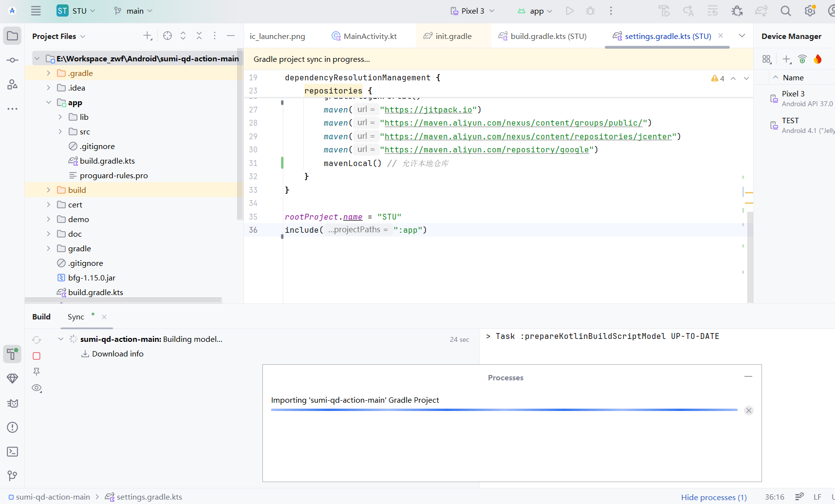Image resolution: width=835 pixels, height=504 pixels.
Task: Switch to MainActivity.kt tab
Action: (x=364, y=36)
